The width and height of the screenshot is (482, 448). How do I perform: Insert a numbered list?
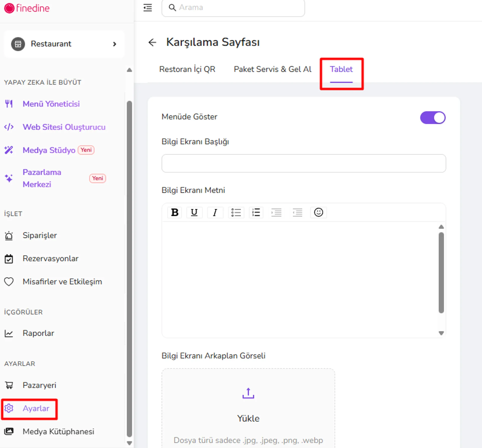pyautogui.click(x=256, y=212)
